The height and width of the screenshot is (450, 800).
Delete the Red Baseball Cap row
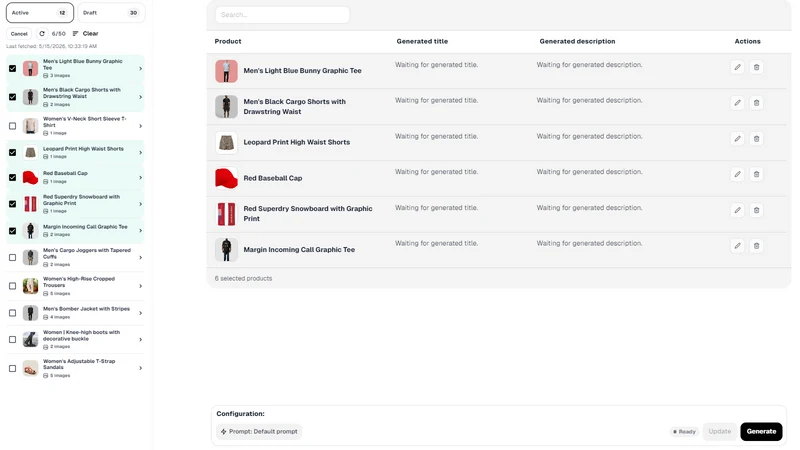pos(756,174)
